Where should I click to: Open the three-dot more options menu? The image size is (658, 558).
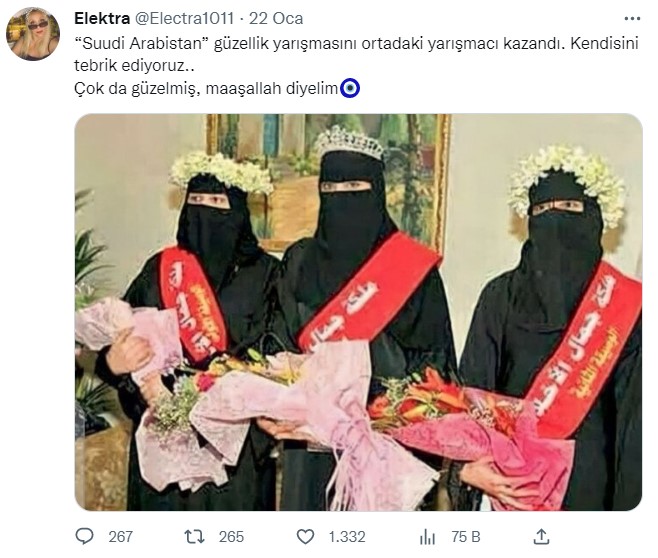coord(632,18)
